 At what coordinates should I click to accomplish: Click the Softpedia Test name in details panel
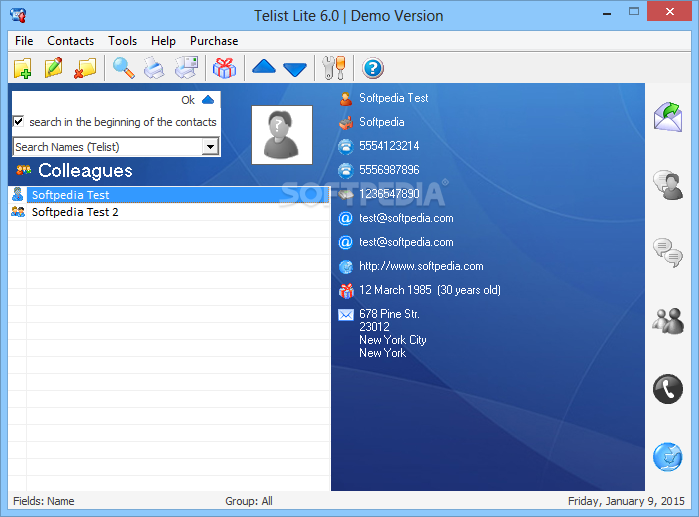(x=394, y=98)
